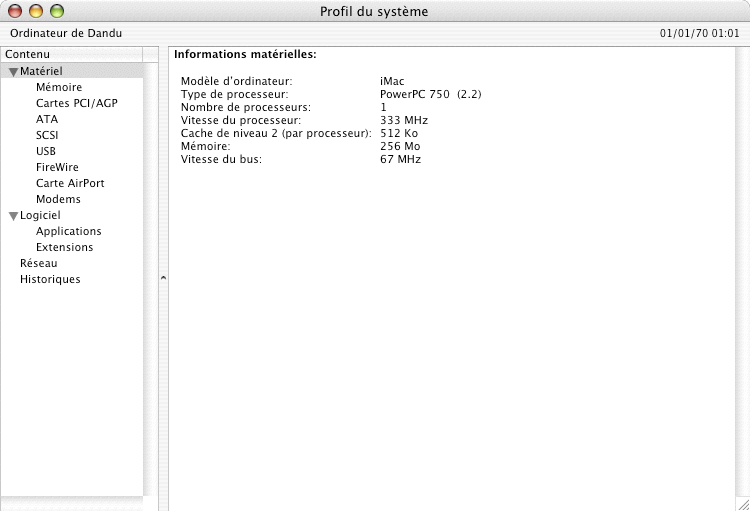
Task: Open the Réseau section
Action: pos(39,263)
